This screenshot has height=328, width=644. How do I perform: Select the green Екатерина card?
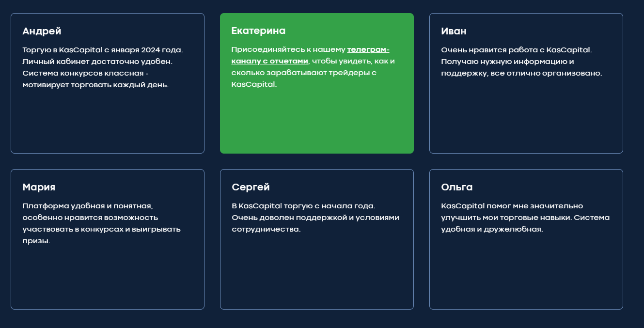point(317,83)
